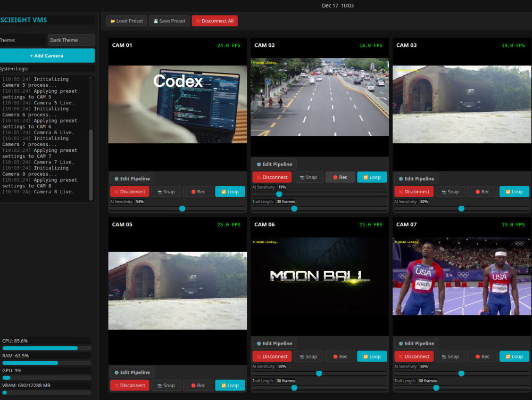This screenshot has width=532, height=400.
Task: Take a snapshot of CAM 05
Action: [x=166, y=386]
